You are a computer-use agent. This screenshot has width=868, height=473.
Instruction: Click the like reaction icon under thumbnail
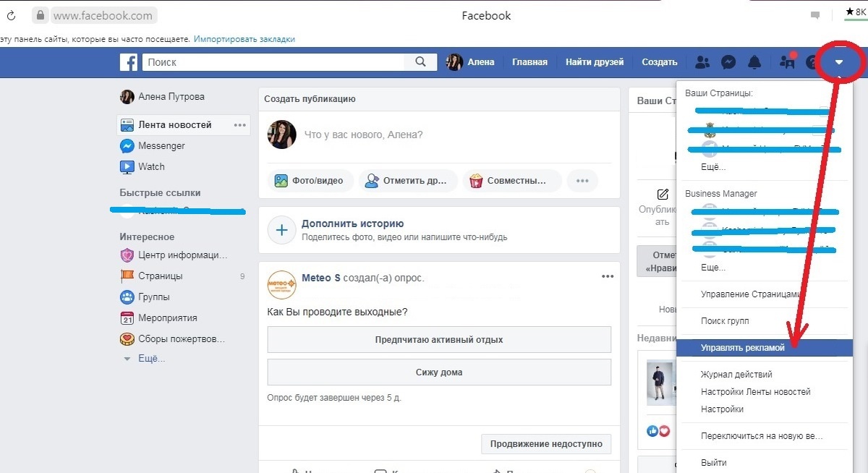(x=652, y=431)
